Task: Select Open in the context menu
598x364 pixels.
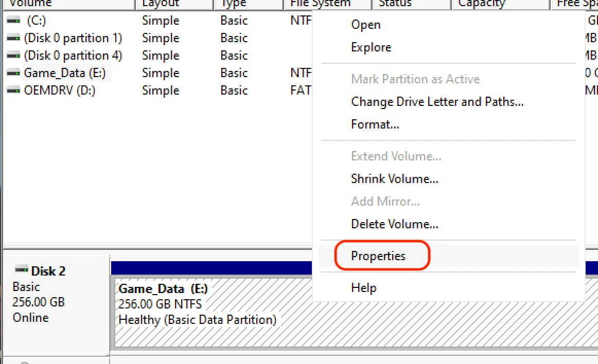Action: (365, 24)
